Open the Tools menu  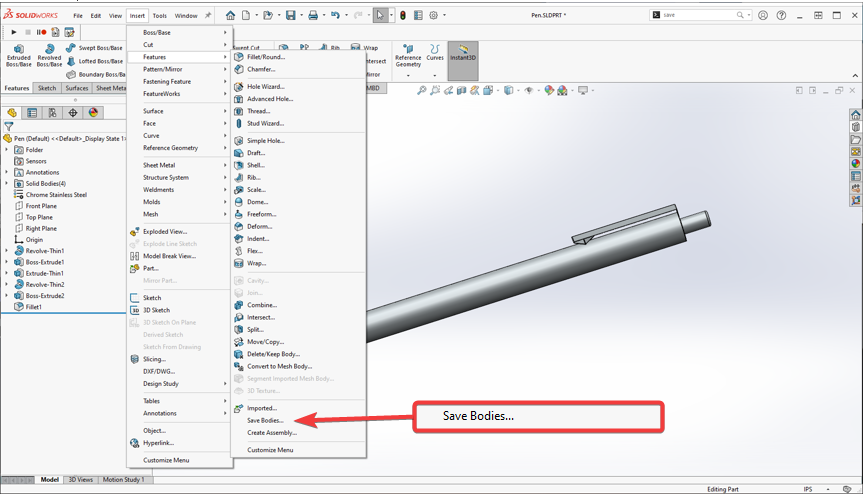tap(159, 15)
